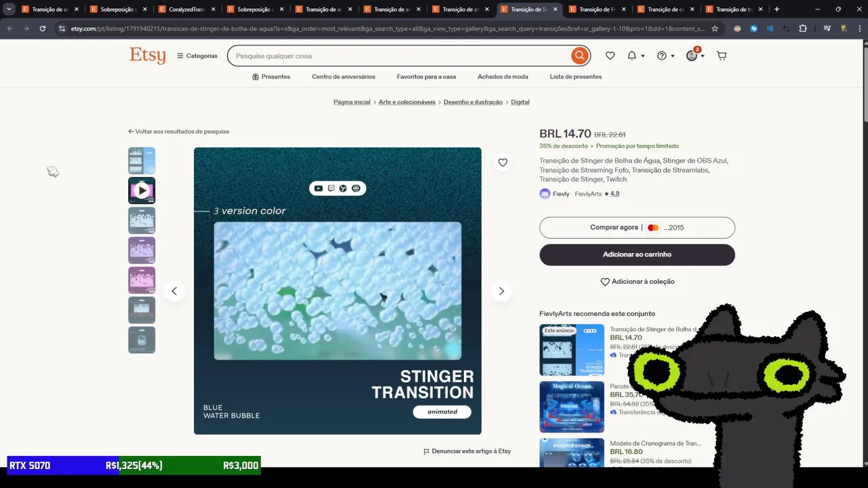868x488 pixels.
Task: Open favorites heart icon in header
Action: (x=610, y=56)
